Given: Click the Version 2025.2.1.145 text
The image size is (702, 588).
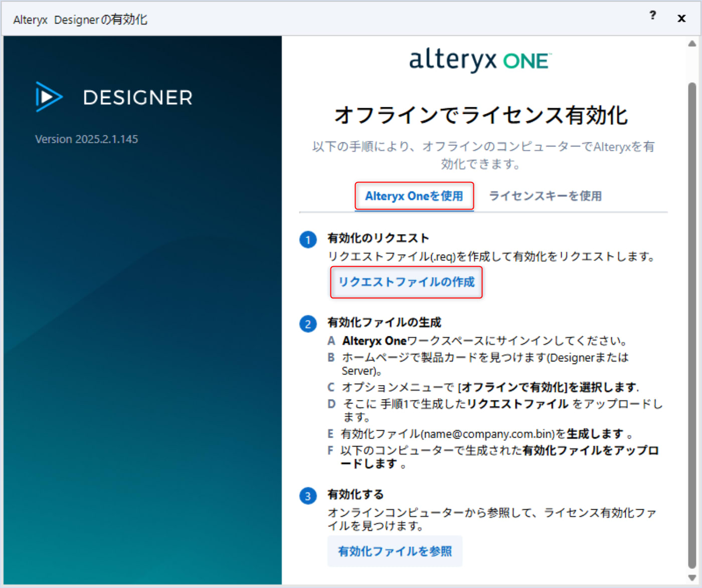Looking at the screenshot, I should point(86,139).
